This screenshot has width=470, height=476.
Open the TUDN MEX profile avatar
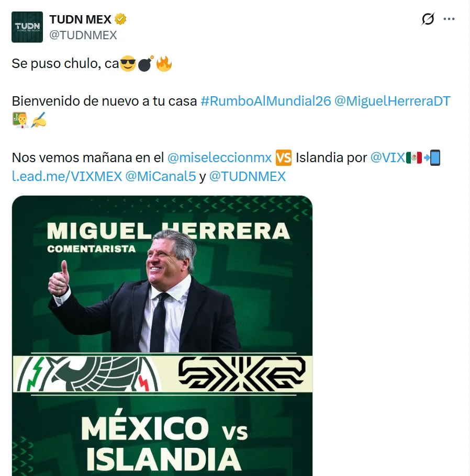pyautogui.click(x=27, y=27)
